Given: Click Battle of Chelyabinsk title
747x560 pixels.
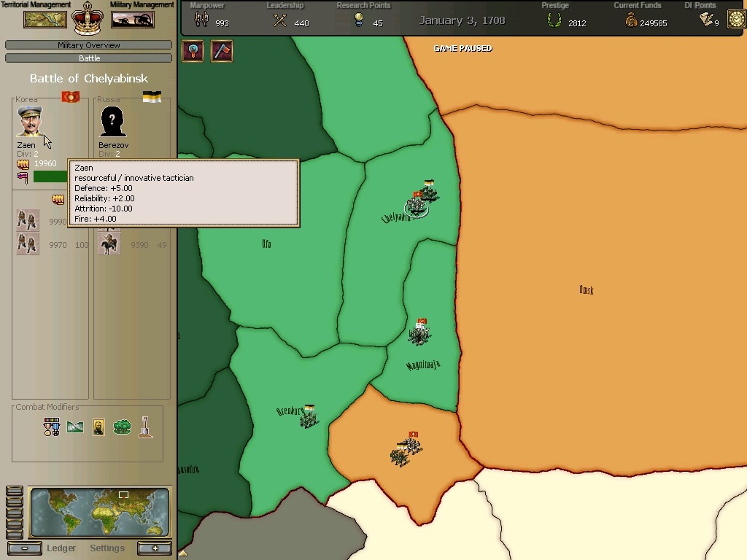Looking at the screenshot, I should point(88,79).
